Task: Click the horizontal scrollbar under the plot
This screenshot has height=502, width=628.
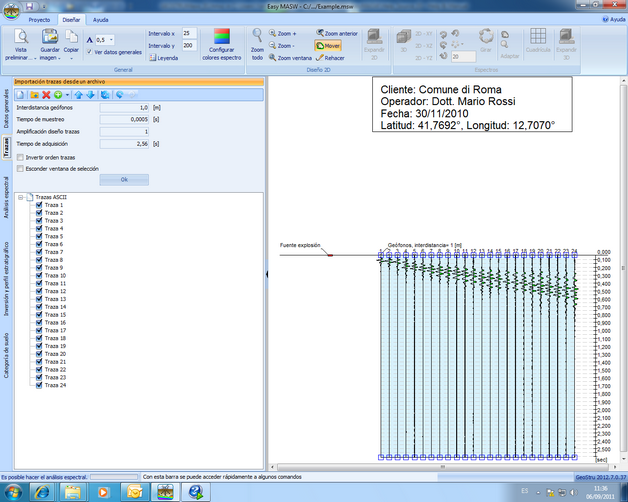Action: 443,467
